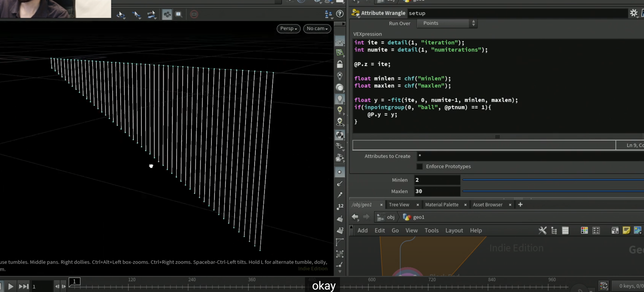Open the Persp viewport dropdown
The width and height of the screenshot is (644, 292).
(288, 29)
